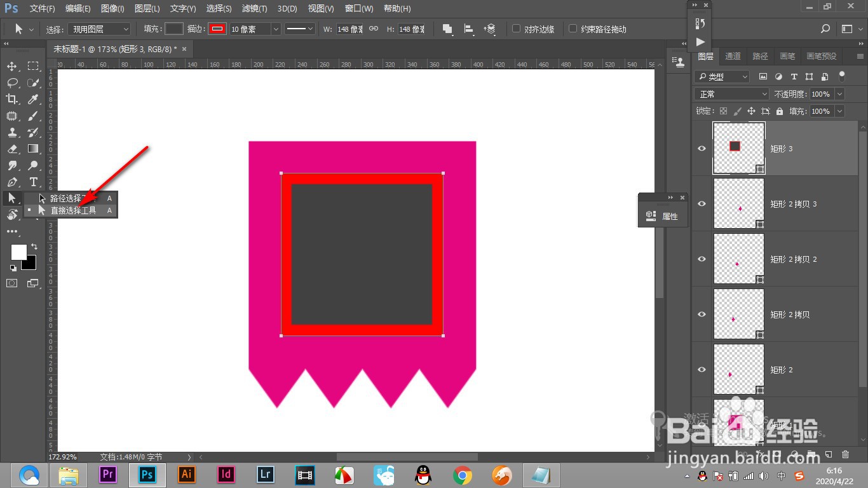Change screen mode icon in toolbox
This screenshot has height=488, width=868.
tap(33, 283)
